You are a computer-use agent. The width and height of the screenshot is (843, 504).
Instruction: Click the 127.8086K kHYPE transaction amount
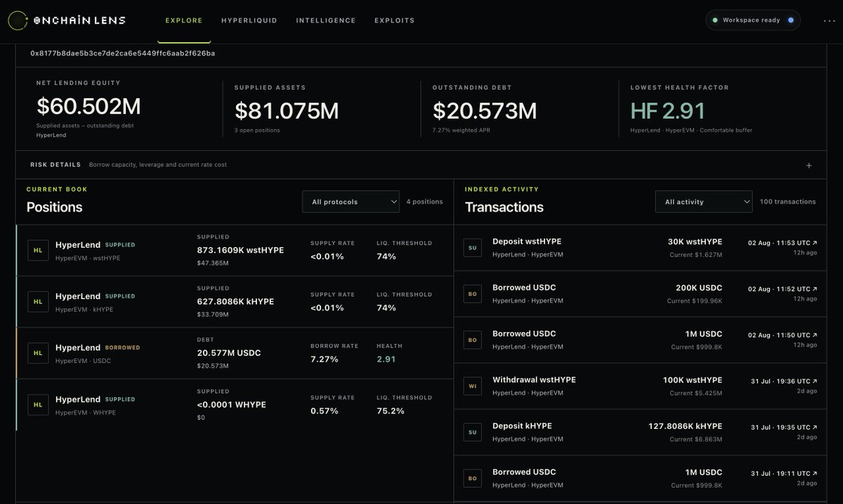tap(685, 426)
